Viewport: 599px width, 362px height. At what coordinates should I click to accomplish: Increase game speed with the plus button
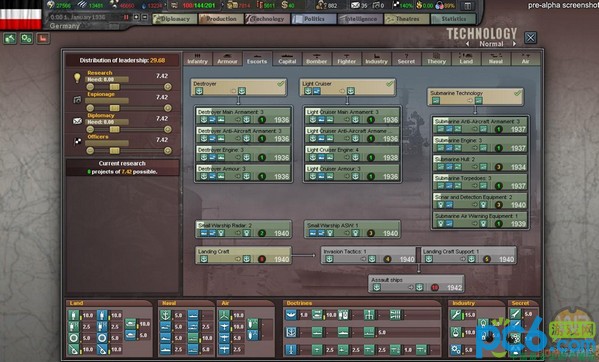136,17
